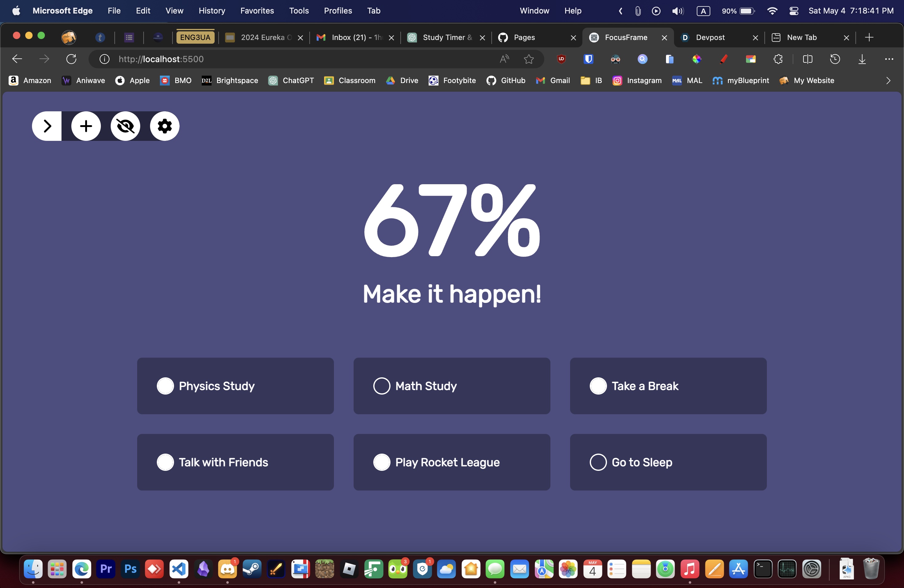Click the browser refresh icon

click(x=71, y=59)
